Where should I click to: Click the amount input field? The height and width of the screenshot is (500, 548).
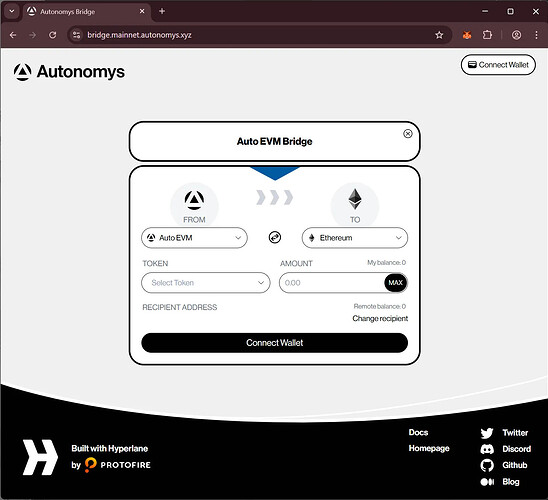pyautogui.click(x=331, y=283)
